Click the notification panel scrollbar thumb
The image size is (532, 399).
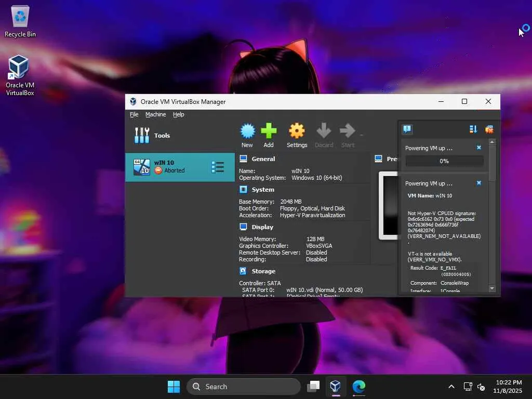(492, 163)
